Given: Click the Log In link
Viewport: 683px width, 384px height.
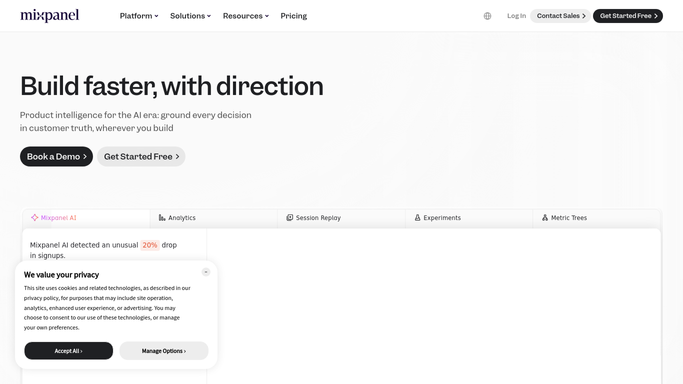Looking at the screenshot, I should point(517,16).
